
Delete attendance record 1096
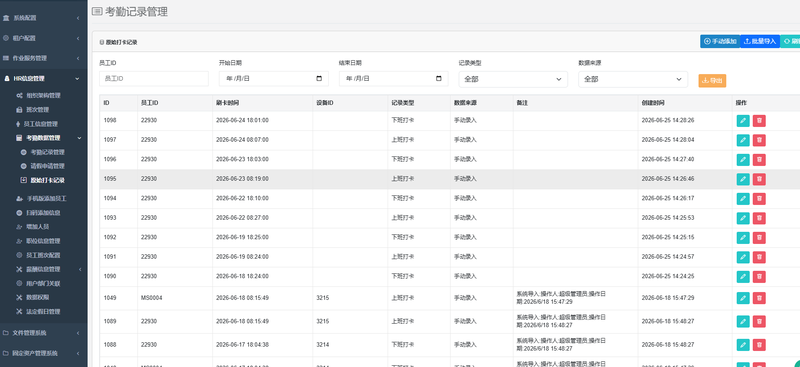pos(759,159)
